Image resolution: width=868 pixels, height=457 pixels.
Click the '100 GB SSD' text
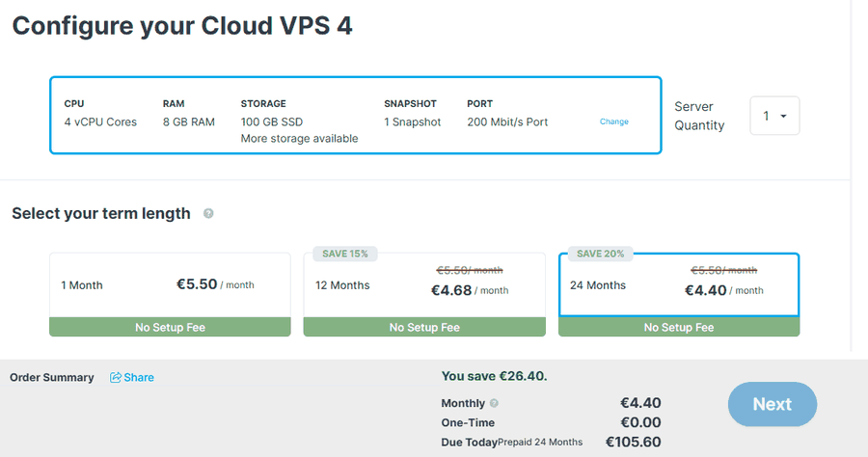272,121
